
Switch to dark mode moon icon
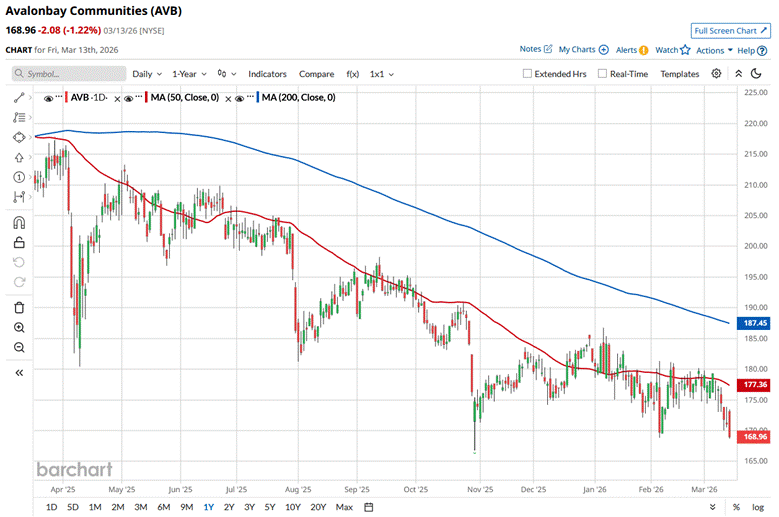pos(756,74)
